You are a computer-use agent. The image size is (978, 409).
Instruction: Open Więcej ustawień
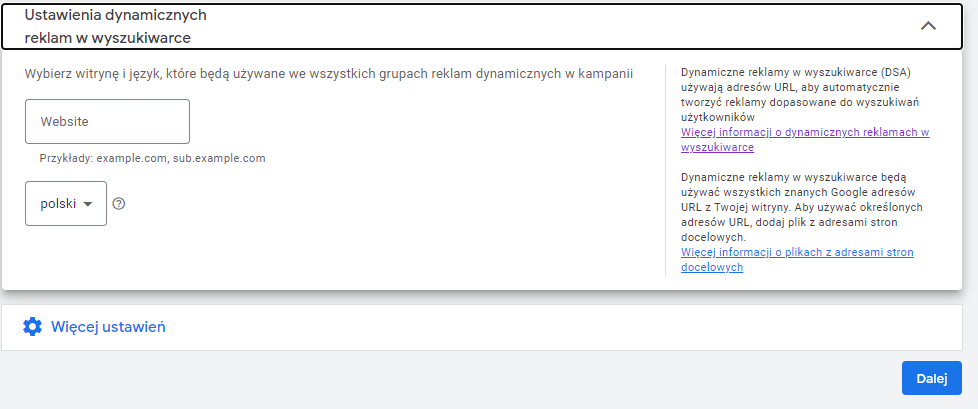[x=108, y=327]
